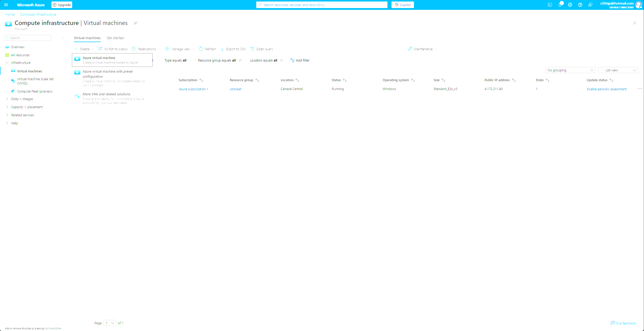Screen dimensions: 644x331
Task: Expand the Disks + images section
Action: coord(22,99)
